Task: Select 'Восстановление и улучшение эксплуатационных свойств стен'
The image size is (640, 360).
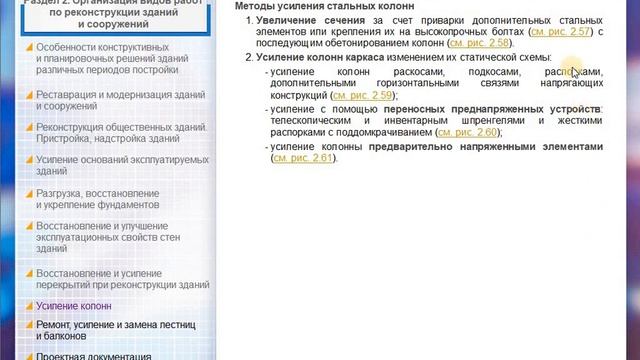Action: pyautogui.click(x=108, y=237)
